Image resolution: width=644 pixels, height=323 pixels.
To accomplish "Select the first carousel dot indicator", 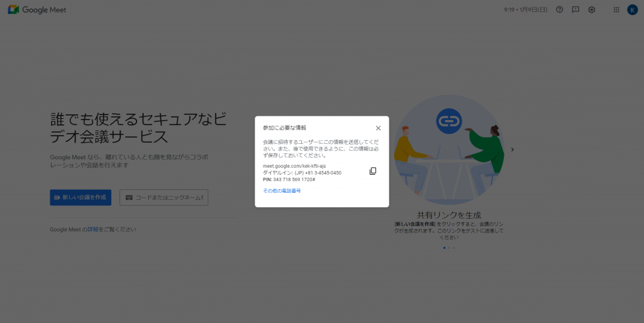I will [x=444, y=248].
